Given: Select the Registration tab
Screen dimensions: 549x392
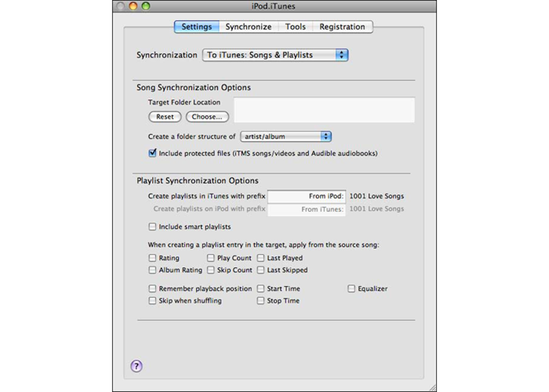Looking at the screenshot, I should pyautogui.click(x=342, y=27).
